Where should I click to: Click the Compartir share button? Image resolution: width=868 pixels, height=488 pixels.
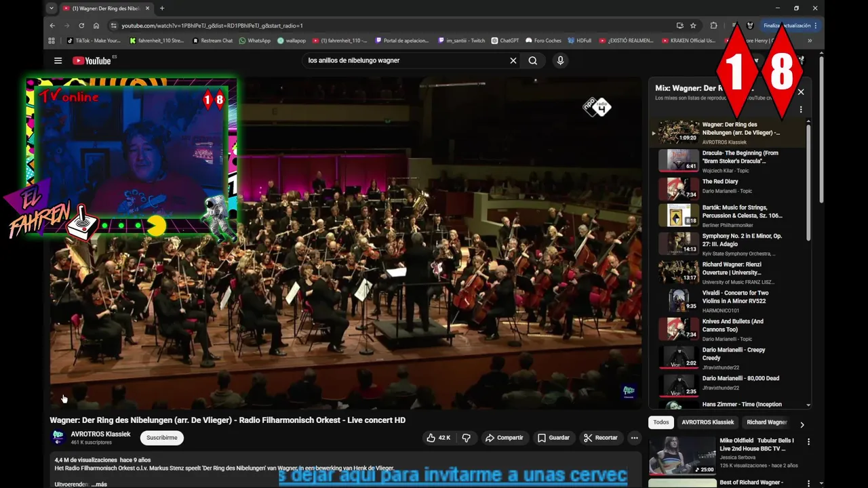click(504, 438)
